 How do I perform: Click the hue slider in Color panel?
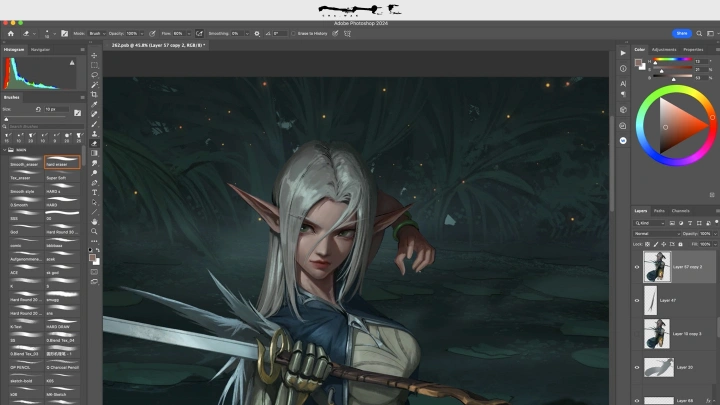point(672,59)
